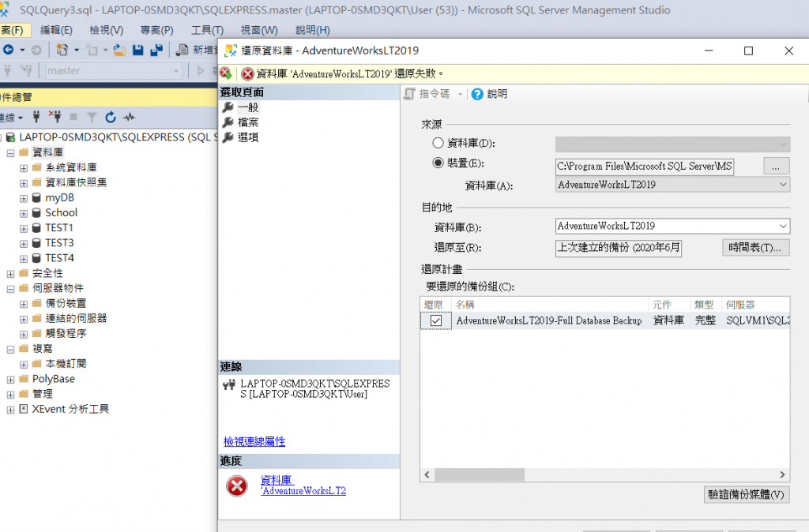Expand the PolyBase tree node
The height and width of the screenshot is (532, 809).
[10, 380]
